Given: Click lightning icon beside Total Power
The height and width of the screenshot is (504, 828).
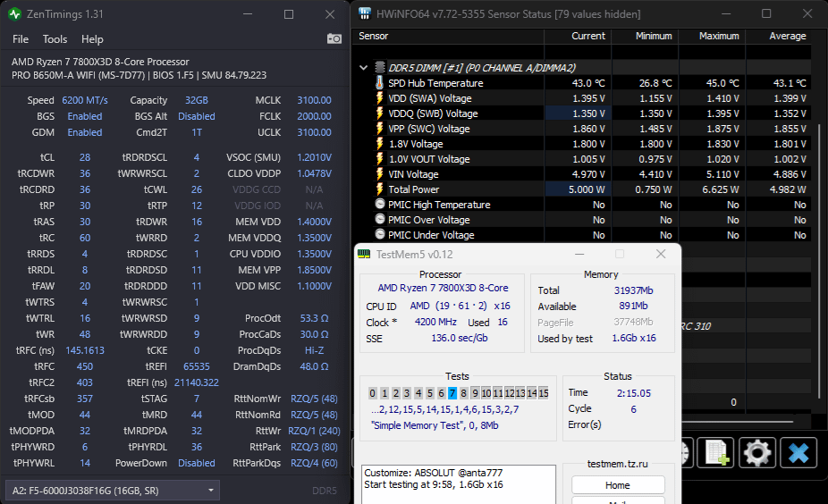Looking at the screenshot, I should (x=379, y=189).
